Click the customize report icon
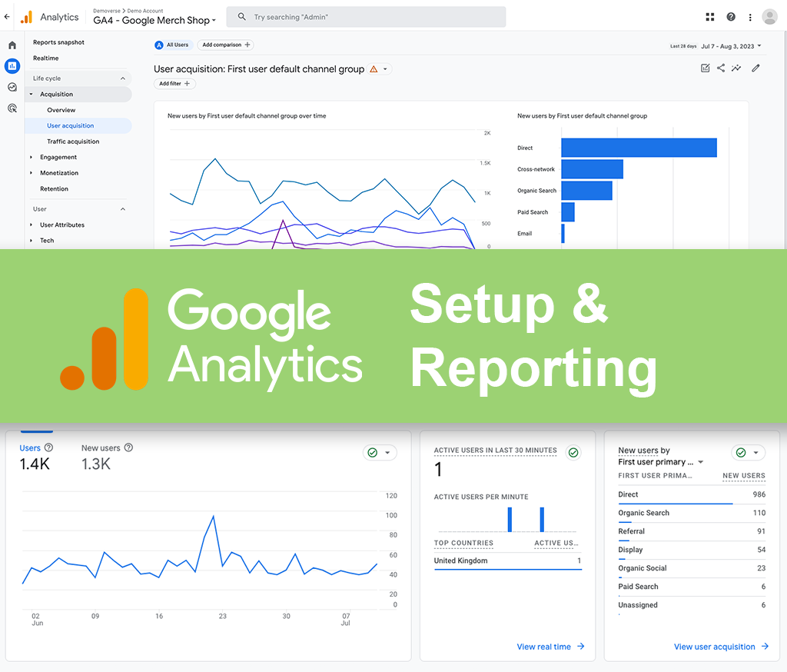The image size is (787, 672). [x=706, y=68]
